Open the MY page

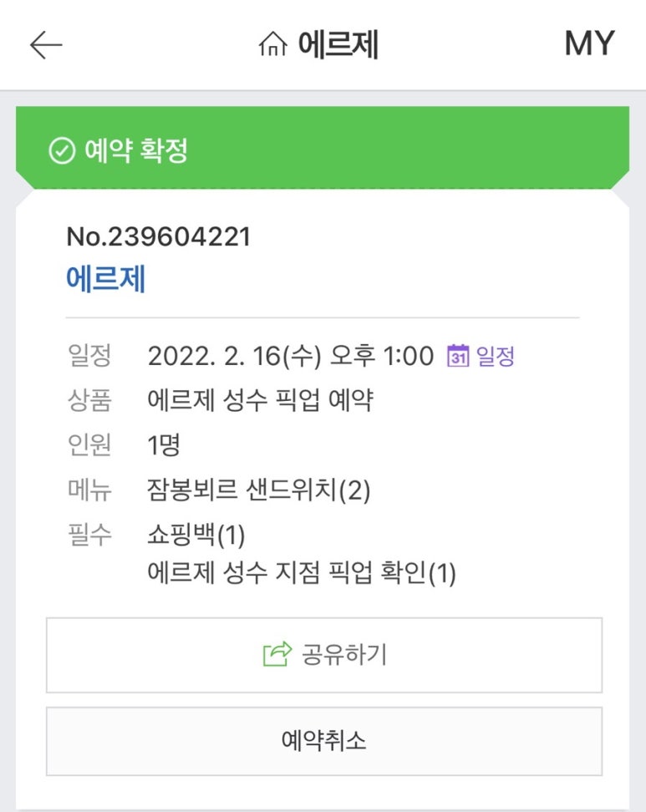(x=589, y=43)
